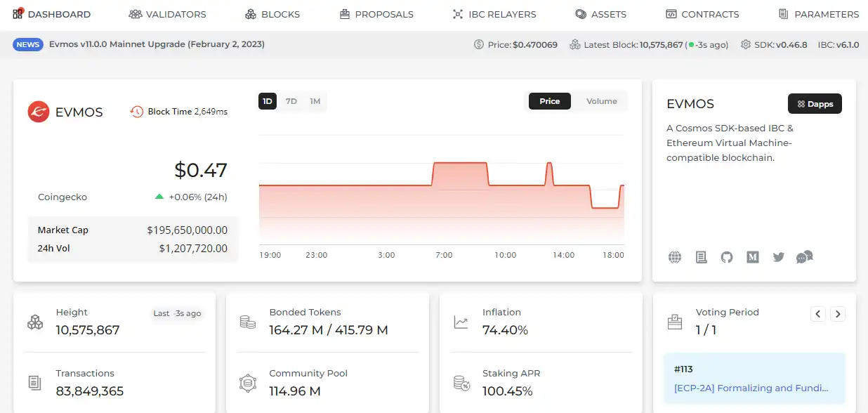Click Bonded Tokens 164.27 M / 415.79 M
Viewport: 868px width, 413px height.
pos(329,330)
